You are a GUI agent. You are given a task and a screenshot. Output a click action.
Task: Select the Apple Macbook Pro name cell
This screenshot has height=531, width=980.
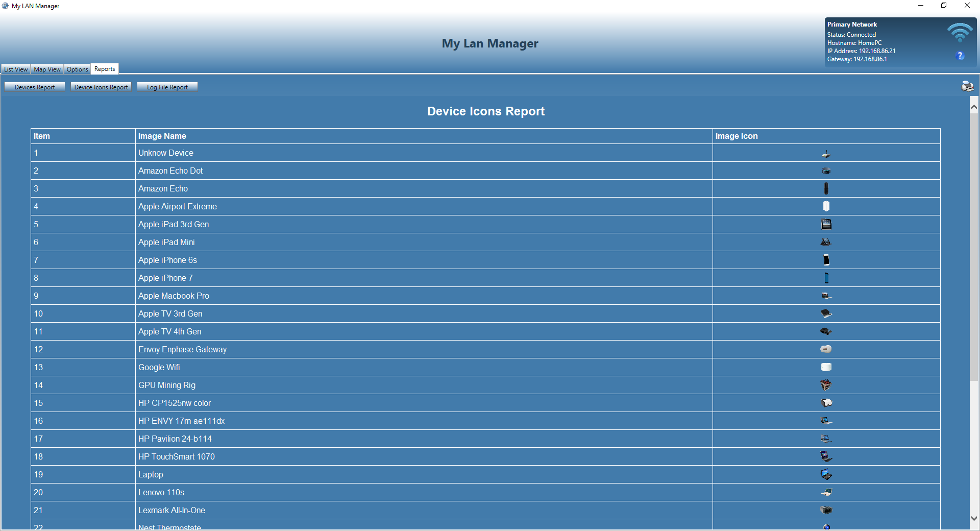(x=424, y=296)
